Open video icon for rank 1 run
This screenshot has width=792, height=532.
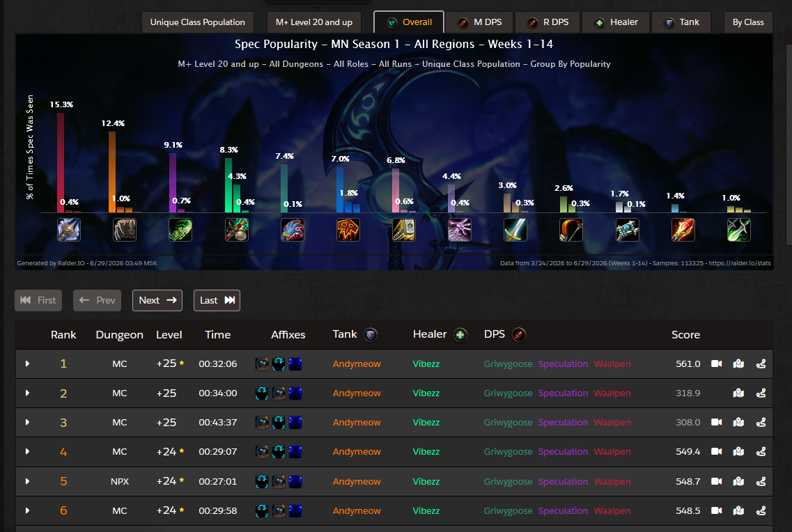[716, 364]
